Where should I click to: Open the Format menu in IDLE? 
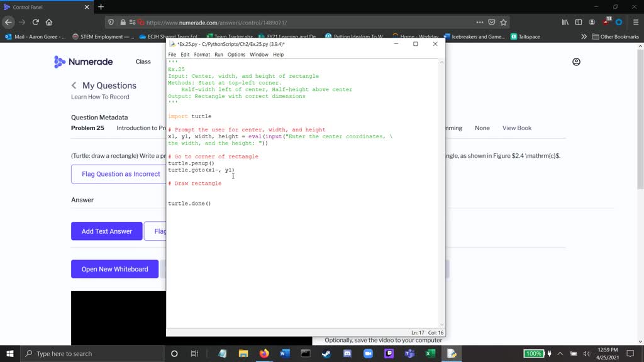(202, 55)
